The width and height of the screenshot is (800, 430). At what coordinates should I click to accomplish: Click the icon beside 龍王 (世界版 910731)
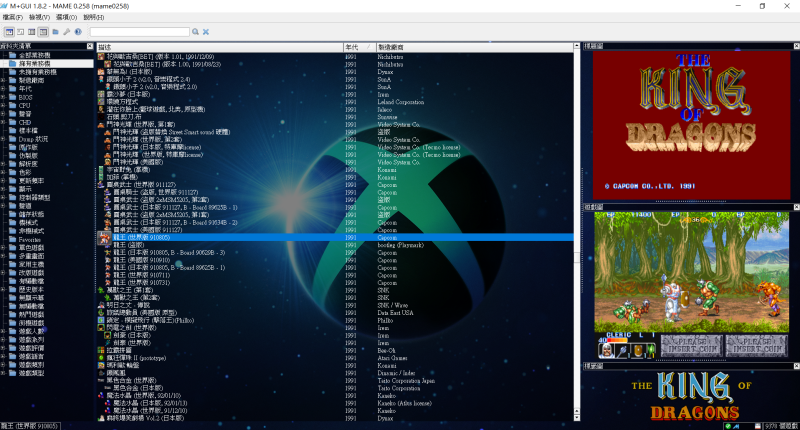108,283
